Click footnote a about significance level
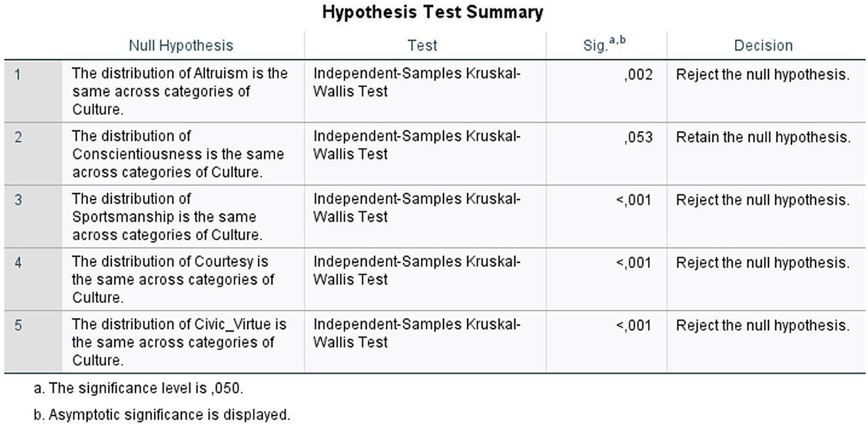The height and width of the screenshot is (428, 868). (x=139, y=389)
